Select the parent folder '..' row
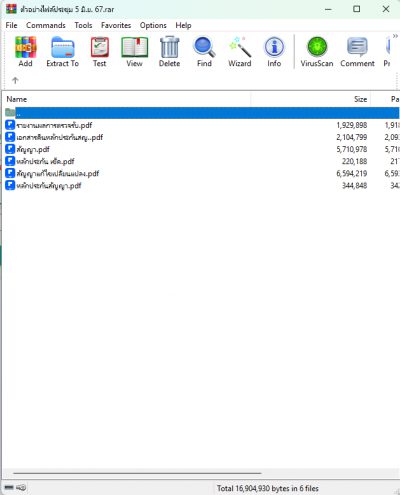 pos(202,113)
